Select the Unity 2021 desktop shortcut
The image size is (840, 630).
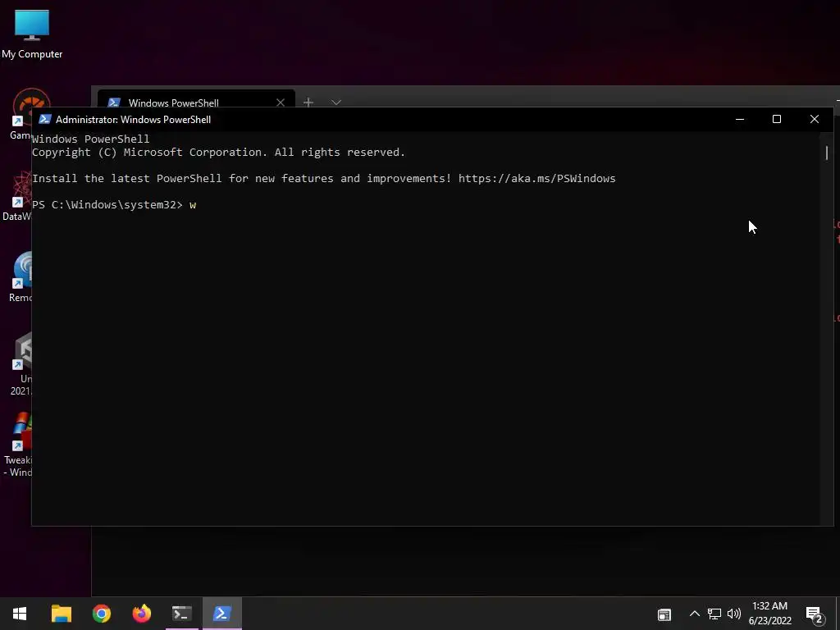point(21,364)
